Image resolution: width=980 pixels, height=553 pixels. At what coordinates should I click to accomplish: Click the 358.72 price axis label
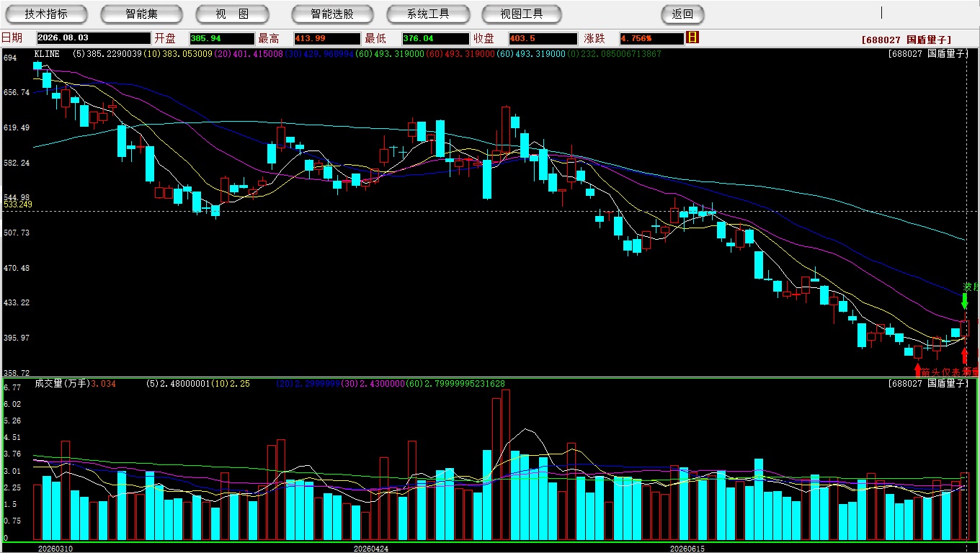pyautogui.click(x=16, y=373)
